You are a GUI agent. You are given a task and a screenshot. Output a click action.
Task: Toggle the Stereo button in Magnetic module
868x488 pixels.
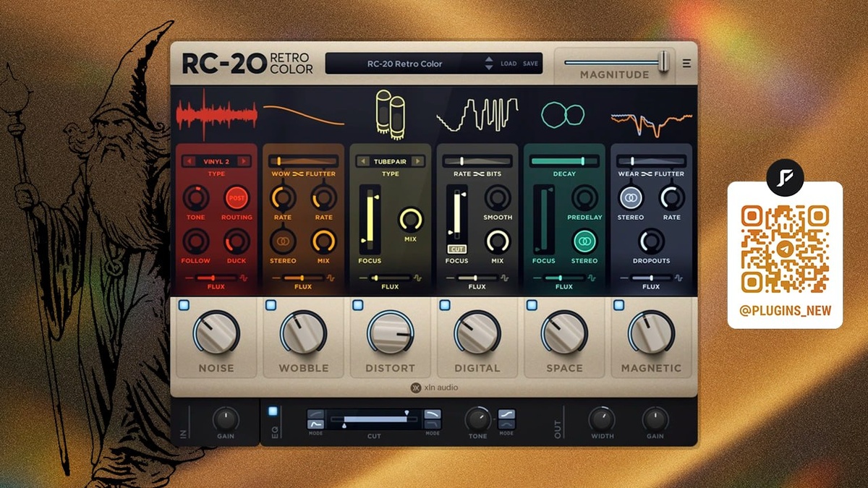click(x=631, y=197)
